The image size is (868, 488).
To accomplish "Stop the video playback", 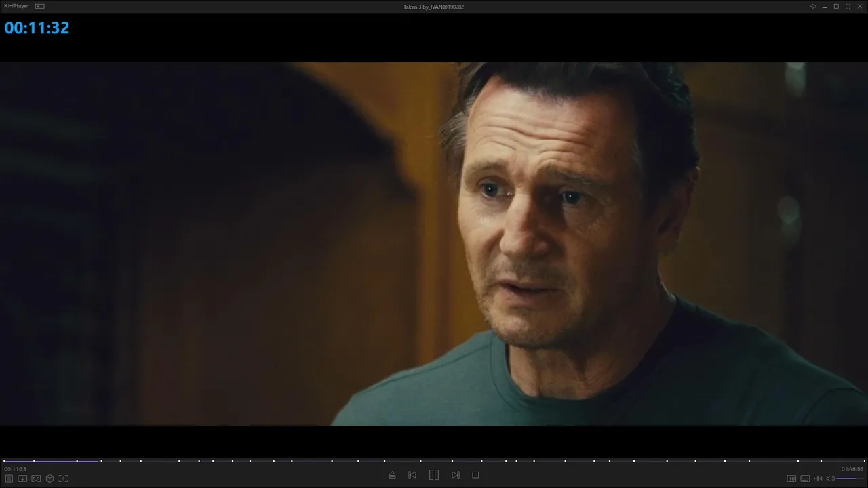I will click(475, 475).
